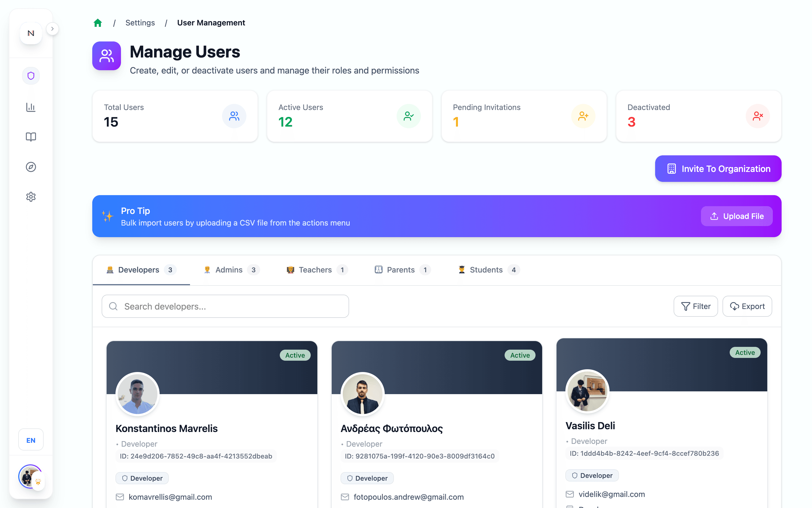Select the shield icon in the sidebar

pyautogui.click(x=31, y=76)
